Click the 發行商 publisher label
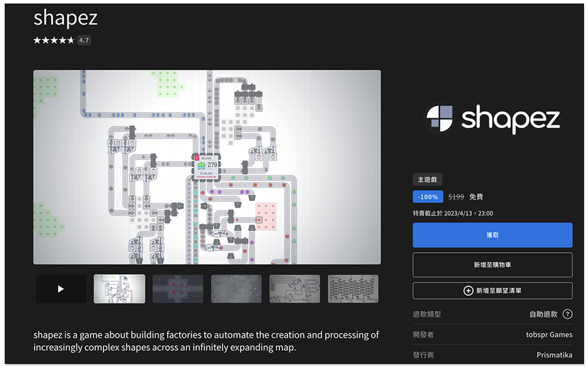Viewport: 588px width, 368px height. click(x=423, y=355)
